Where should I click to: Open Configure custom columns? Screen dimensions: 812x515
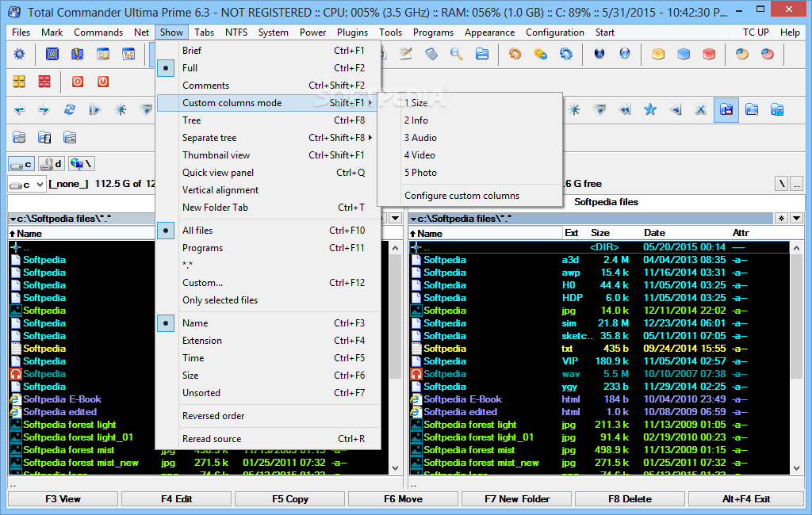click(x=469, y=196)
